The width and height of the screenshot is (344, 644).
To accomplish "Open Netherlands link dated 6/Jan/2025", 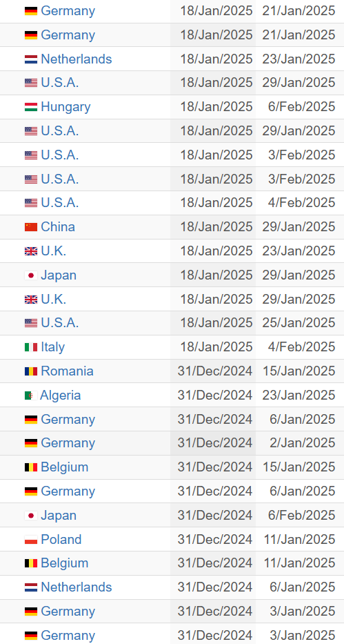I will click(77, 587).
